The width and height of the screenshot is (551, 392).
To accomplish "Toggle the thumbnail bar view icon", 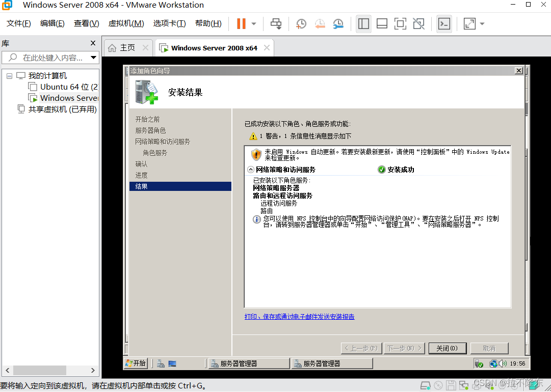I will (x=382, y=23).
